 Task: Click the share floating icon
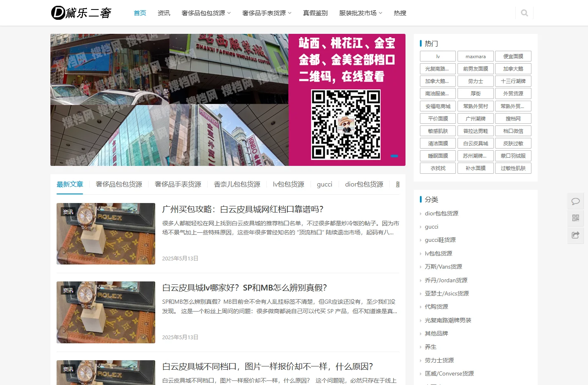576,235
